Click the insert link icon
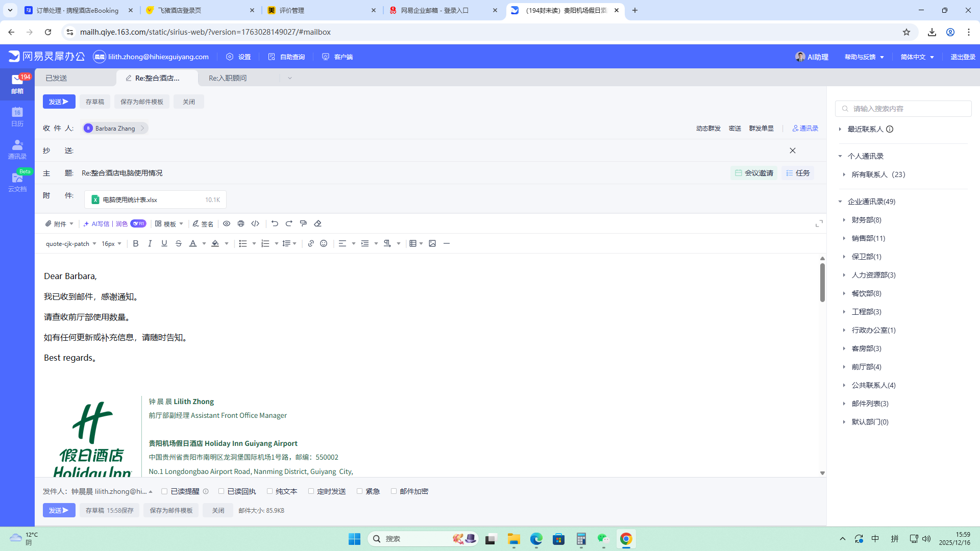 pyautogui.click(x=310, y=244)
